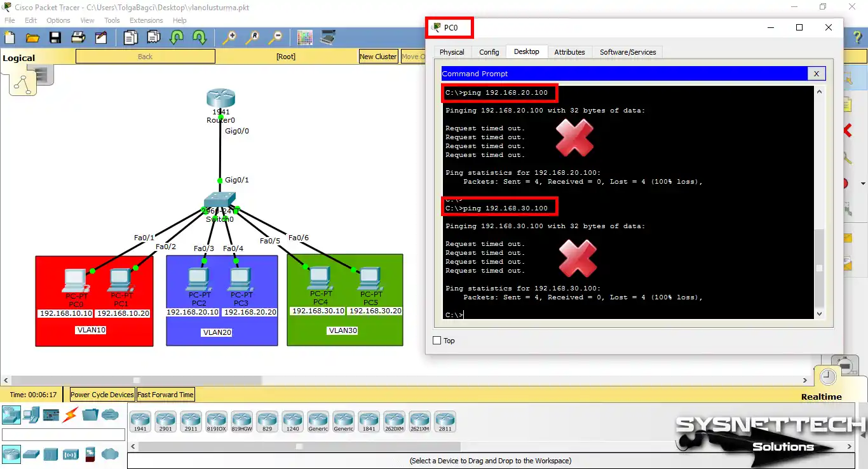Click the Zoom In magnifier icon
The width and height of the screenshot is (868, 469).
(229, 37)
